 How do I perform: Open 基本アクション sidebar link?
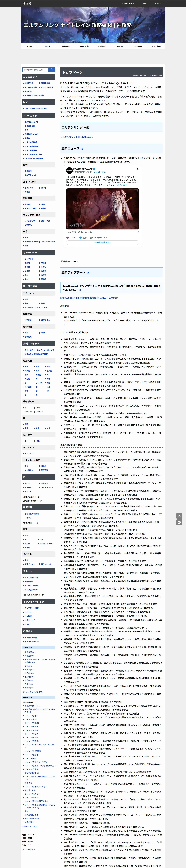(31, 175)
